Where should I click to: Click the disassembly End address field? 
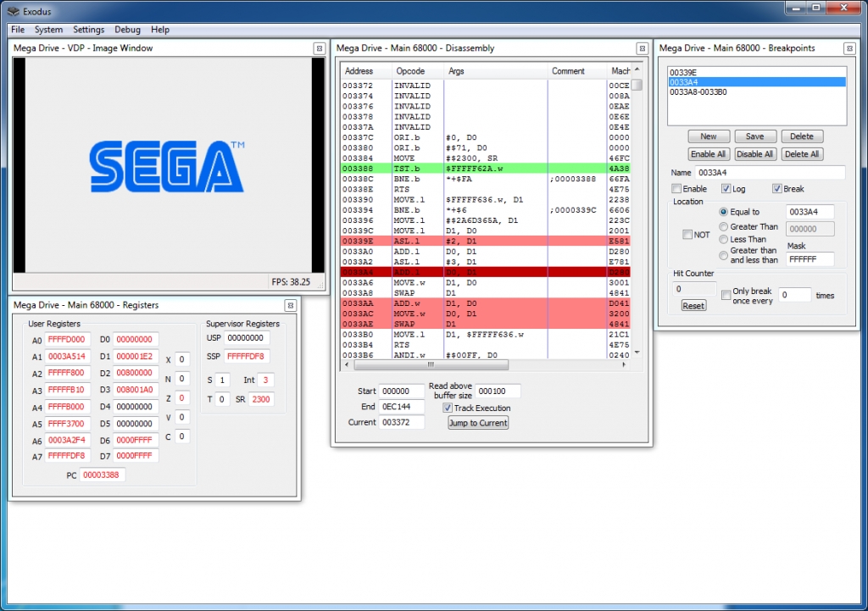click(401, 407)
